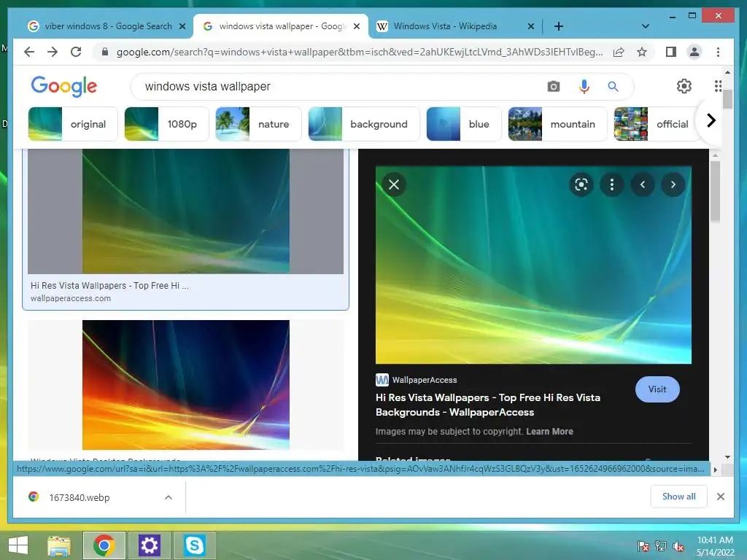
Task: Open Hi Res Vista Wallpapers title link
Action: pos(488,405)
